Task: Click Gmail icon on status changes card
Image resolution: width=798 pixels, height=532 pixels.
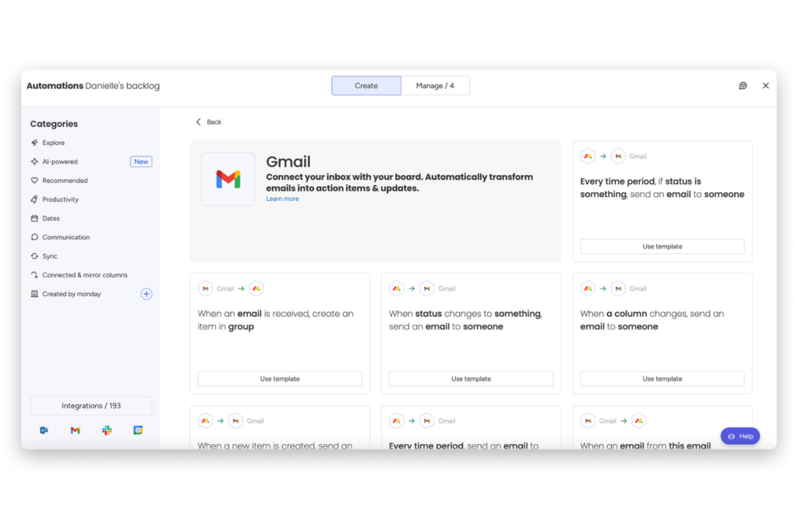Action: click(x=427, y=289)
